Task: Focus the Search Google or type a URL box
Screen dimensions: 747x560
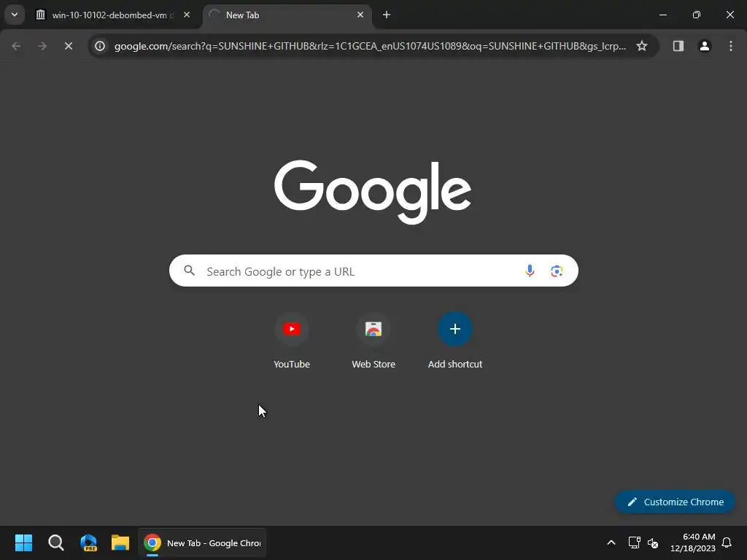Action: [x=373, y=271]
